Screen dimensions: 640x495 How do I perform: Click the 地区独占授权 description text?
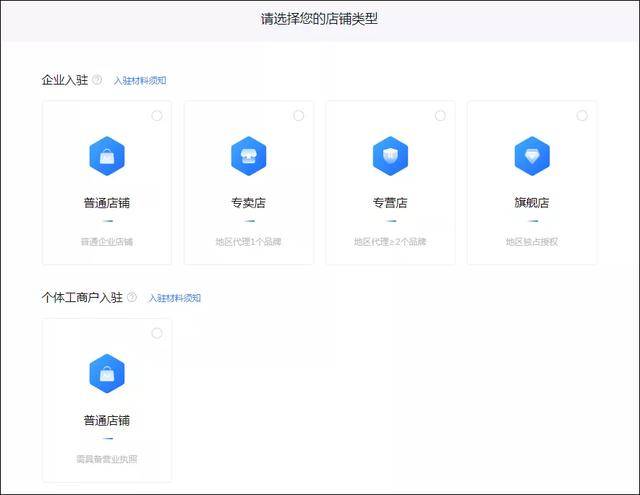click(532, 241)
